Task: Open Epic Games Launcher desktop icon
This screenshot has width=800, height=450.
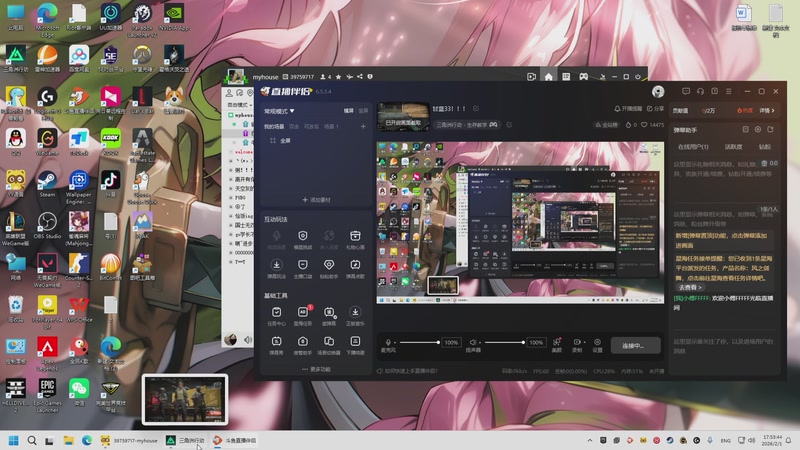Action: pyautogui.click(x=47, y=395)
